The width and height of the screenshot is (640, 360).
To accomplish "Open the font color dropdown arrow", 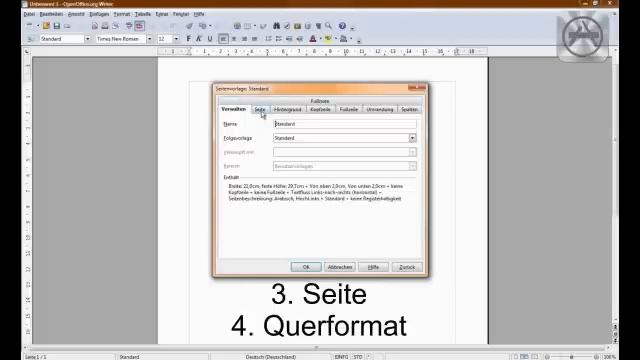I will (x=320, y=39).
